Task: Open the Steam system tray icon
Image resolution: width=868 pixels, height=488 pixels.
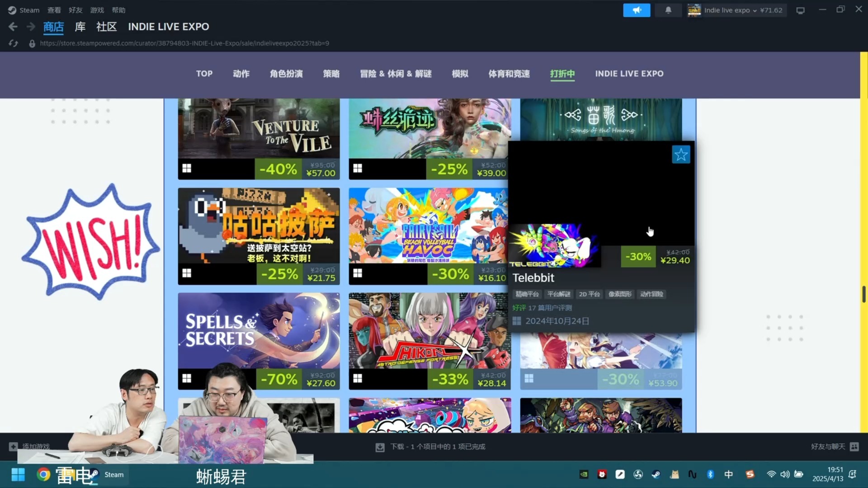Action: (x=656, y=474)
